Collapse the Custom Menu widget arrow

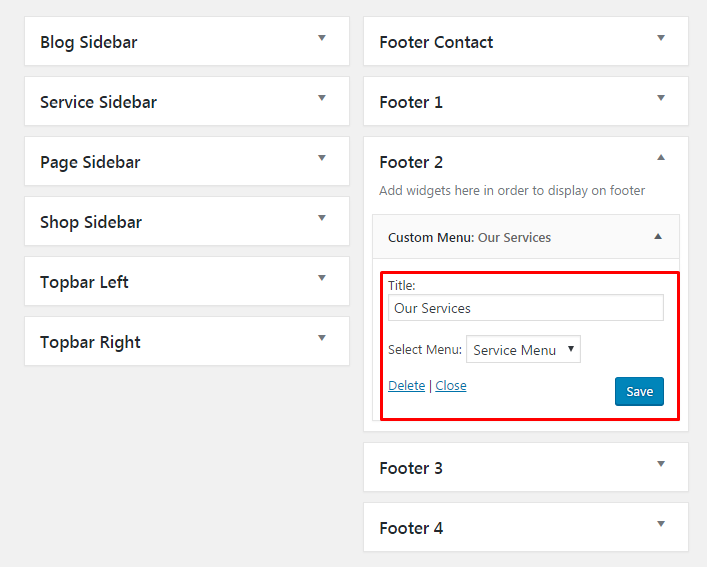(658, 237)
